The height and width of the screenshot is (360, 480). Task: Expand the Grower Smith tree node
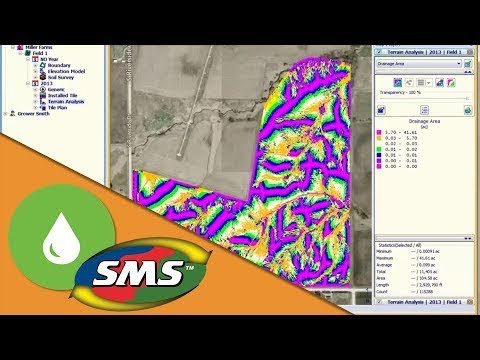pyautogui.click(x=5, y=114)
